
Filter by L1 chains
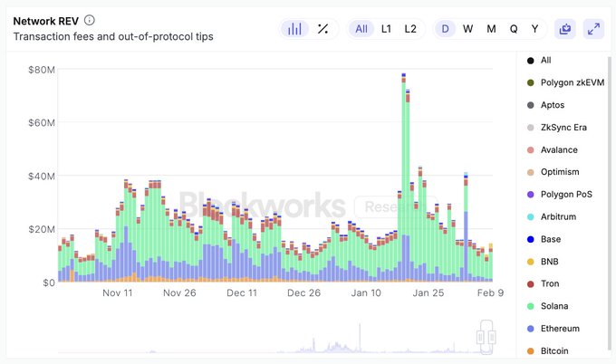(x=386, y=29)
